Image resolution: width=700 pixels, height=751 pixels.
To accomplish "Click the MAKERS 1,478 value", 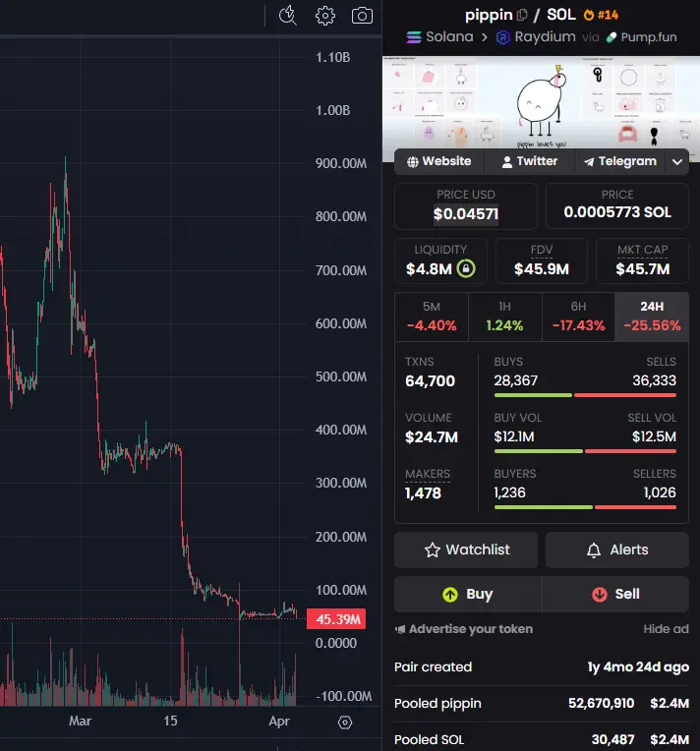I will pos(423,493).
